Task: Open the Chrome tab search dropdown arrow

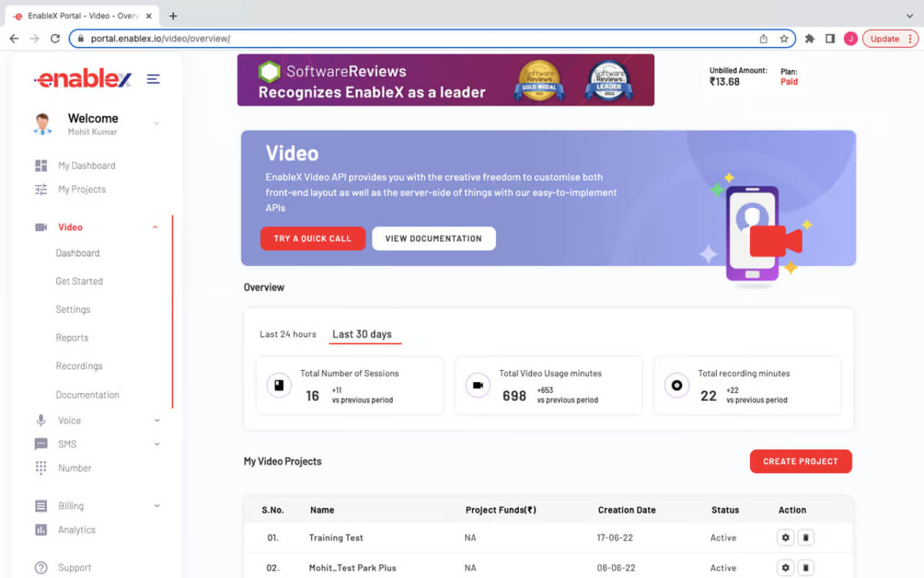Action: 909,16
